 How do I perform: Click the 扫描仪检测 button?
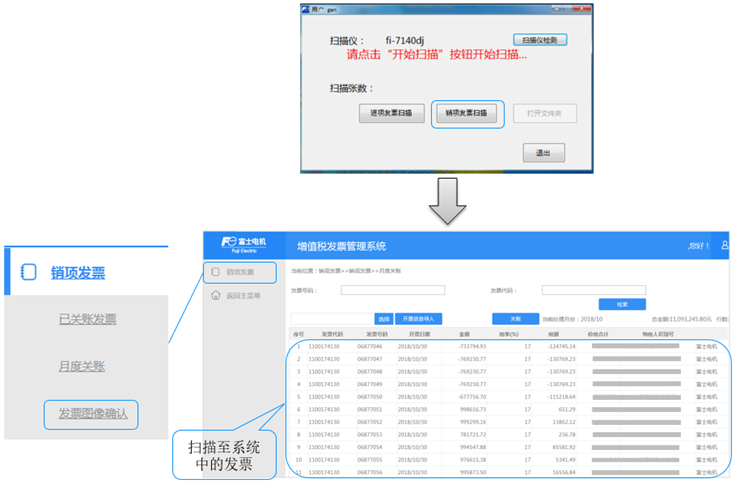tap(540, 40)
